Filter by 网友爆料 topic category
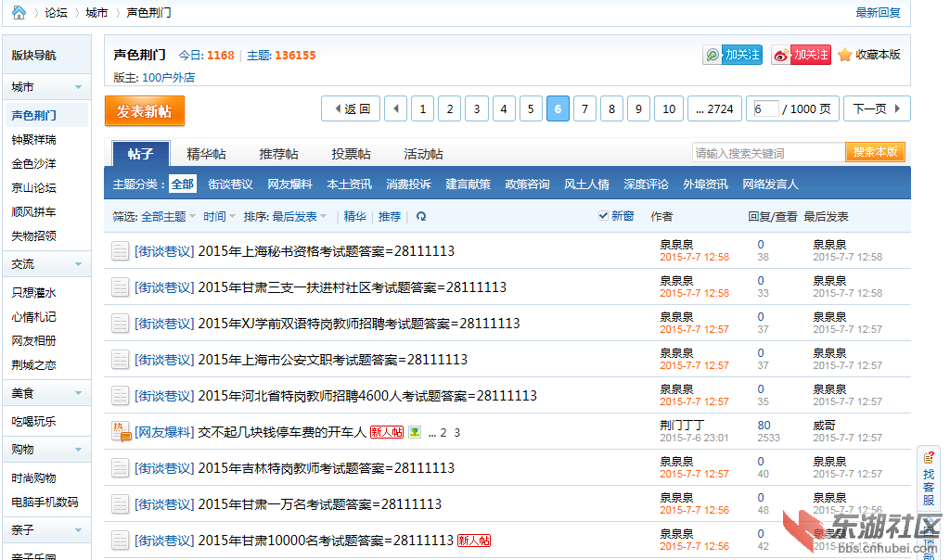The width and height of the screenshot is (950, 560). point(289,185)
